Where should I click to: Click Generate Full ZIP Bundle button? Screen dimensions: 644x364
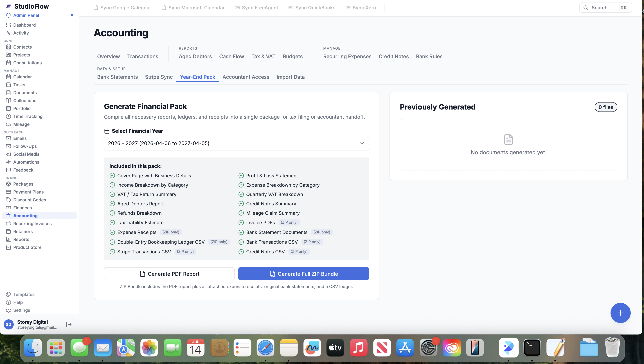click(x=303, y=274)
